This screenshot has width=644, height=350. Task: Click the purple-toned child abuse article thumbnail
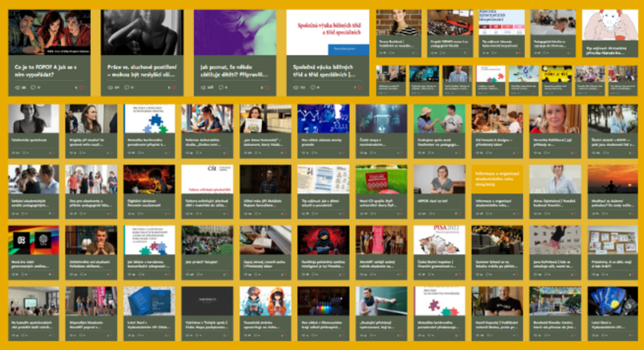(235, 32)
